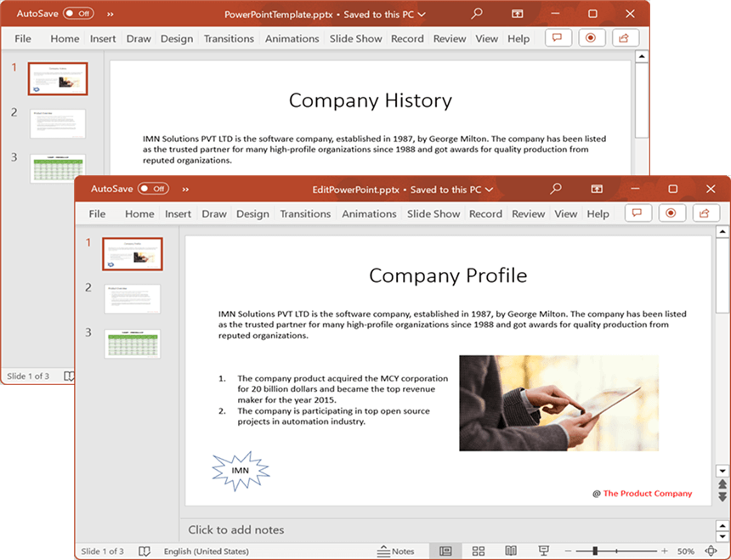
Task: Open save location dropdown beside PowerPointTemplate.pptx title
Action: tap(422, 14)
